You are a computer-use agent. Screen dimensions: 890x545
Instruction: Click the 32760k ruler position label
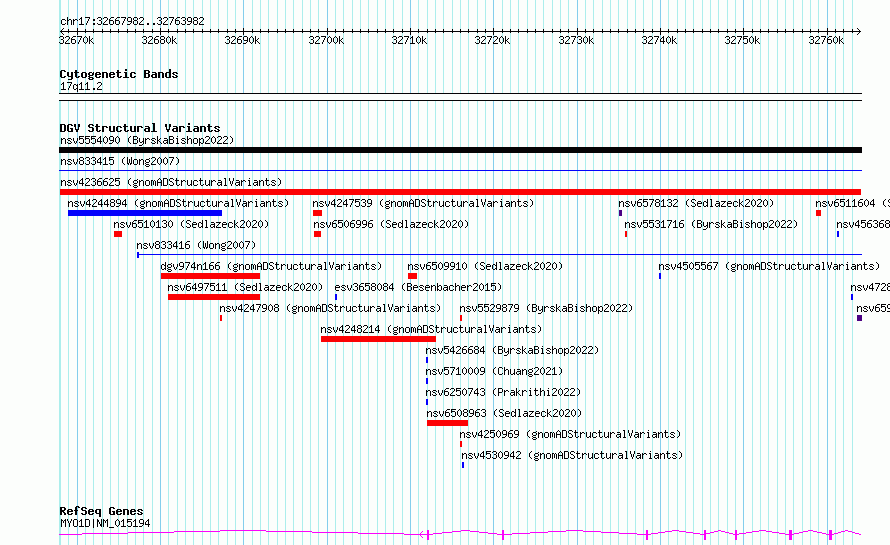826,40
